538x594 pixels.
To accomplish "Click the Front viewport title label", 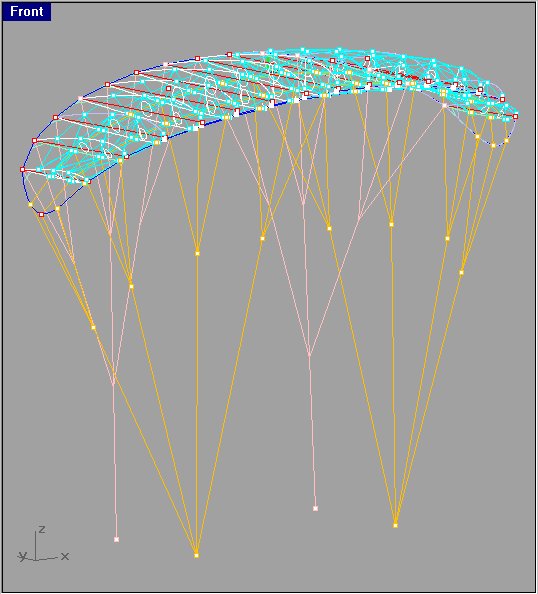I will click(x=27, y=11).
